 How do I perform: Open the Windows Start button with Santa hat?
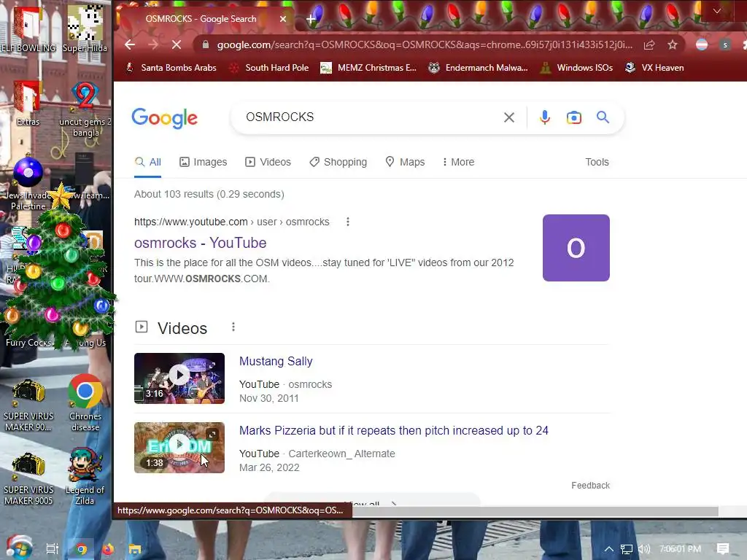(x=19, y=548)
